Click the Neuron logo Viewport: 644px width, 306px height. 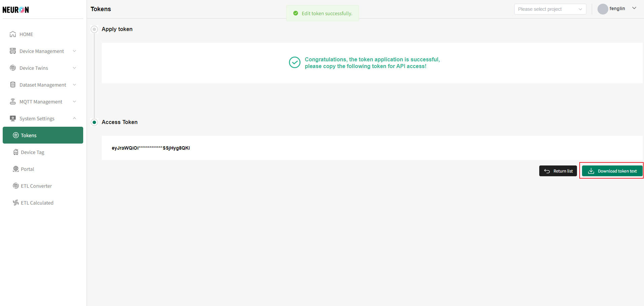pyautogui.click(x=15, y=10)
